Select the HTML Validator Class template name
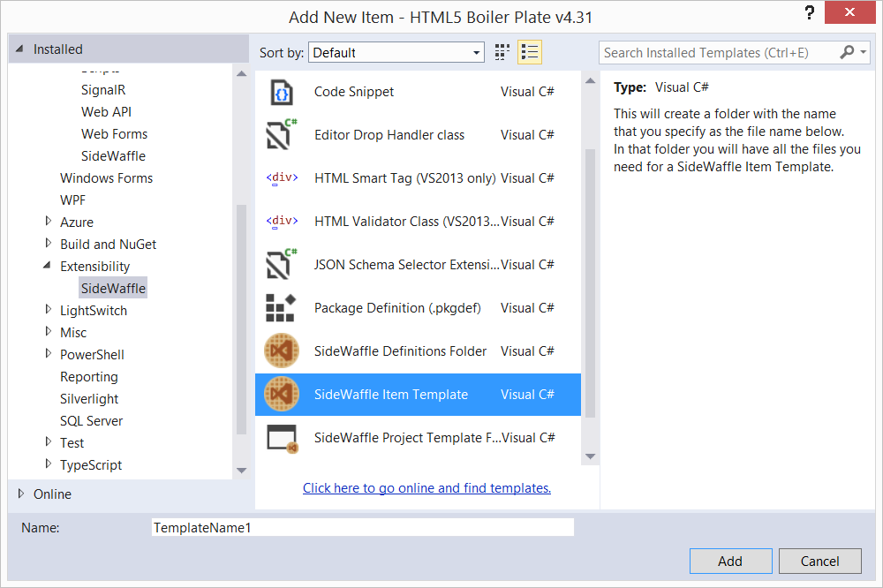This screenshot has height=588, width=883. point(406,222)
